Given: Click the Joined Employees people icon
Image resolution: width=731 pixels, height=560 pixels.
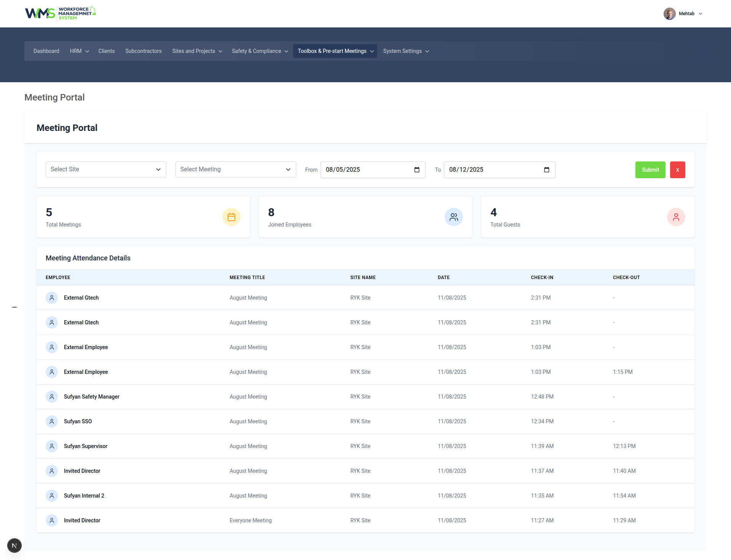Looking at the screenshot, I should coord(454,217).
